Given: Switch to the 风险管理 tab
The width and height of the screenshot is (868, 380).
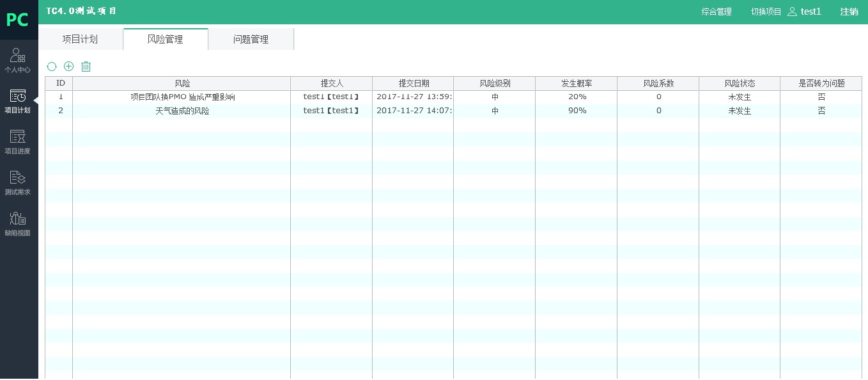Looking at the screenshot, I should click(x=166, y=39).
